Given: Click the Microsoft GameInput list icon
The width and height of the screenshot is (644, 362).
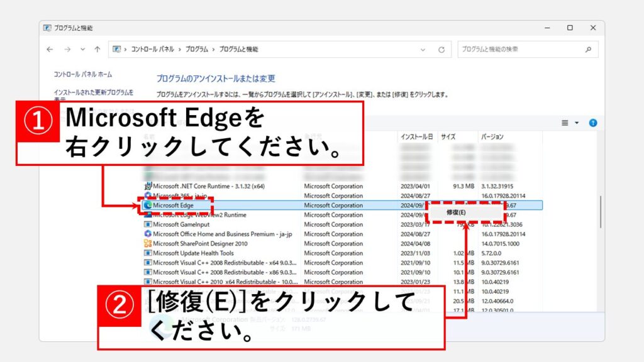Looking at the screenshot, I should 148,224.
